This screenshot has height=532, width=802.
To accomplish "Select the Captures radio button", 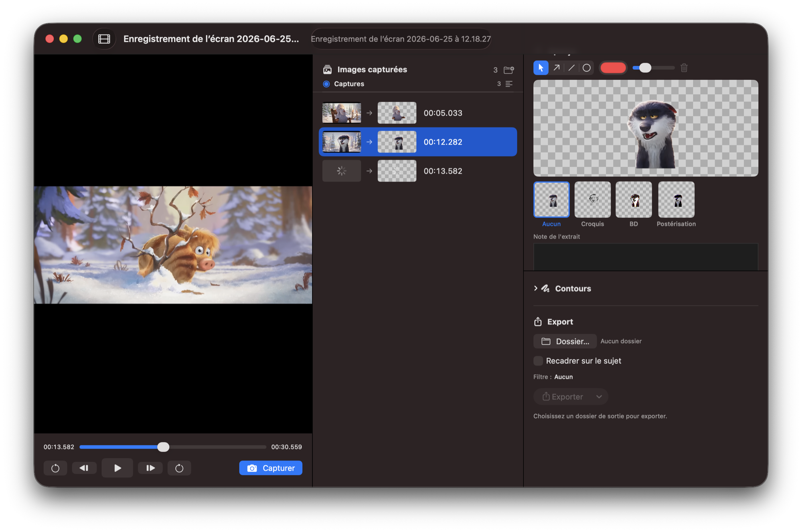I will pyautogui.click(x=326, y=84).
